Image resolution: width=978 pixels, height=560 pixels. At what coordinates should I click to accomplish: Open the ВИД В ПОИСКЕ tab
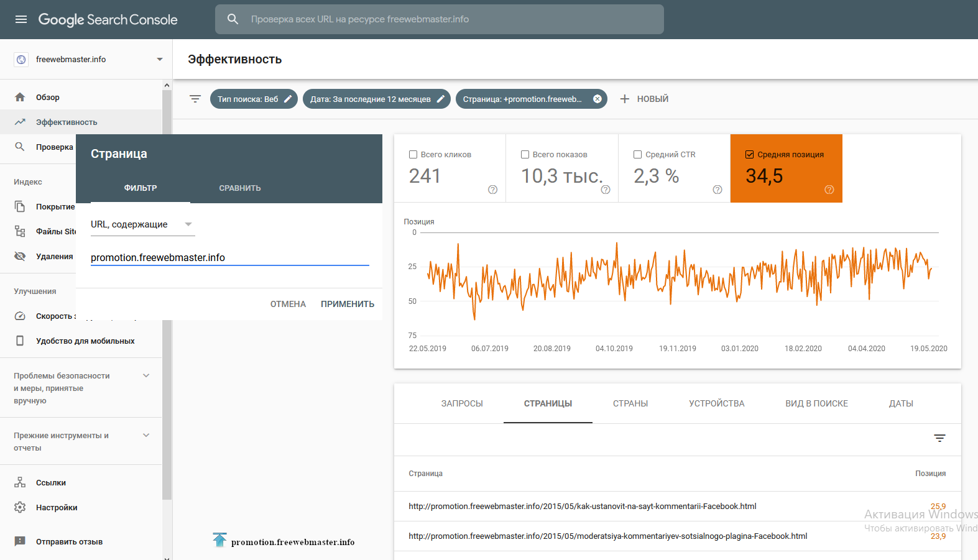pyautogui.click(x=816, y=403)
